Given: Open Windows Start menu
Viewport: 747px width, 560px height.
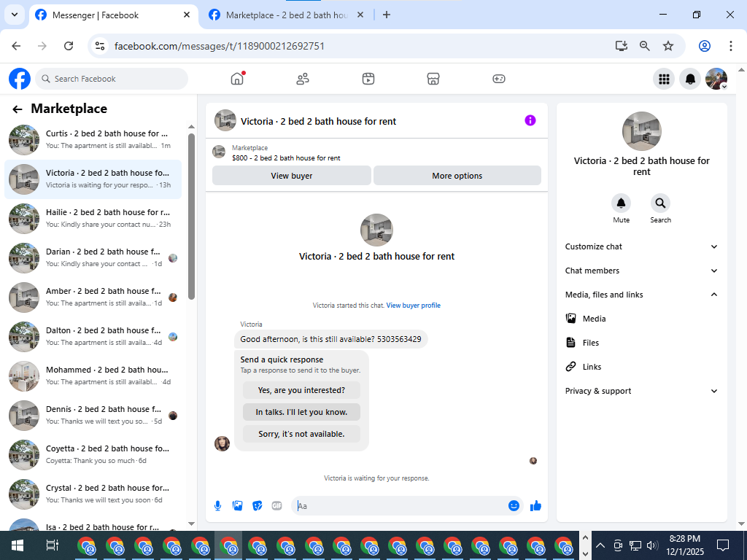Looking at the screenshot, I should pyautogui.click(x=18, y=545).
